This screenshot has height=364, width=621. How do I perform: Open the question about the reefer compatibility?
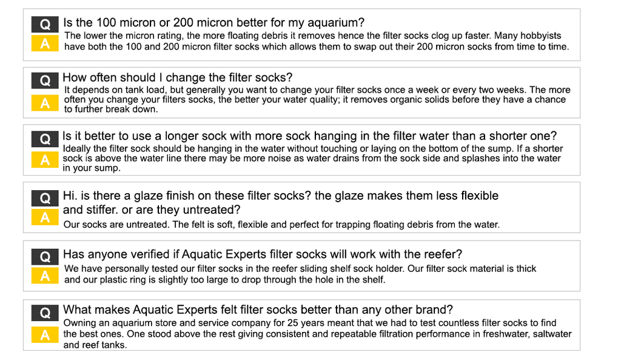coord(263,254)
